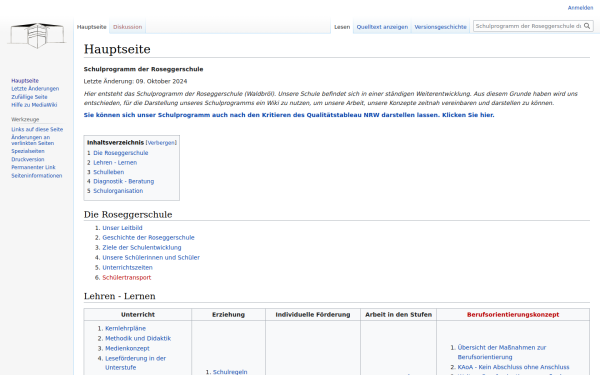Open the Versionsgeschichte tab
This screenshot has width=600, height=375.
point(440,27)
